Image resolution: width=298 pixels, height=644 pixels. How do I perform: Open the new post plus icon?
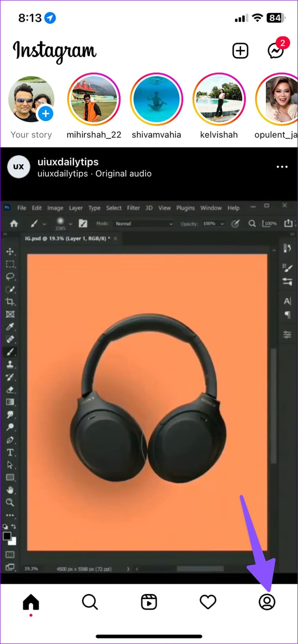[x=240, y=51]
